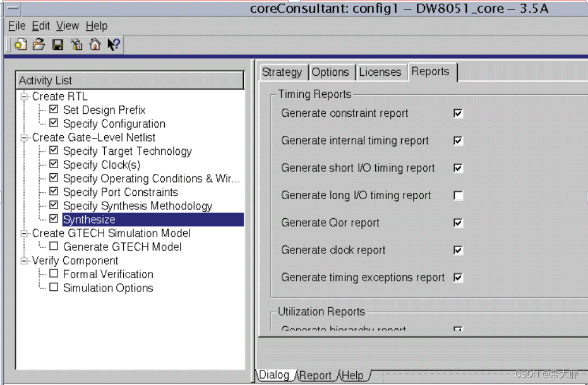Click the home icon in the toolbar
588x385 pixels.
click(95, 44)
